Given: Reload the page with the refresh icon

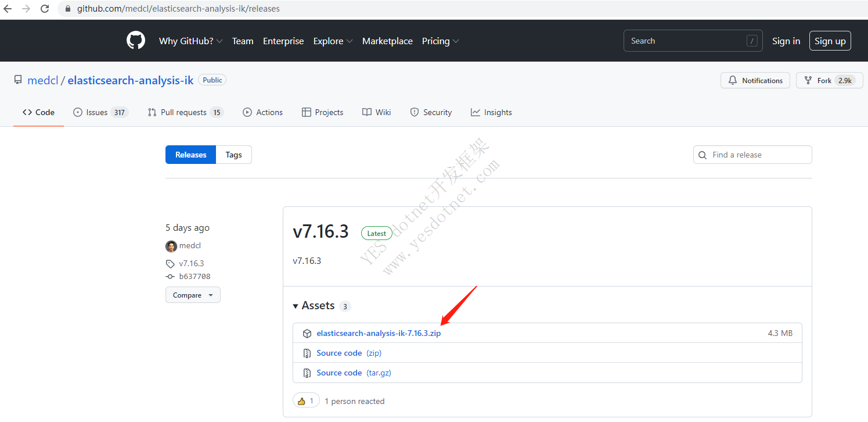Looking at the screenshot, I should click(x=45, y=9).
